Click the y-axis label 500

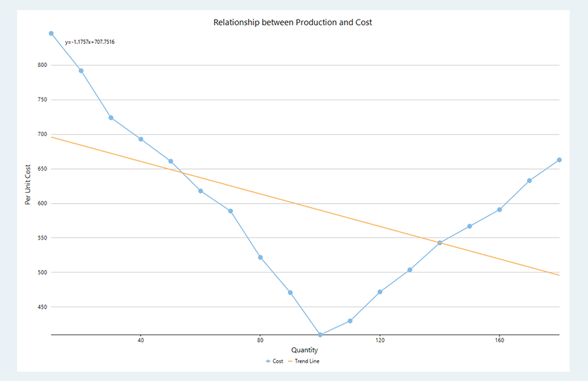[x=43, y=273]
